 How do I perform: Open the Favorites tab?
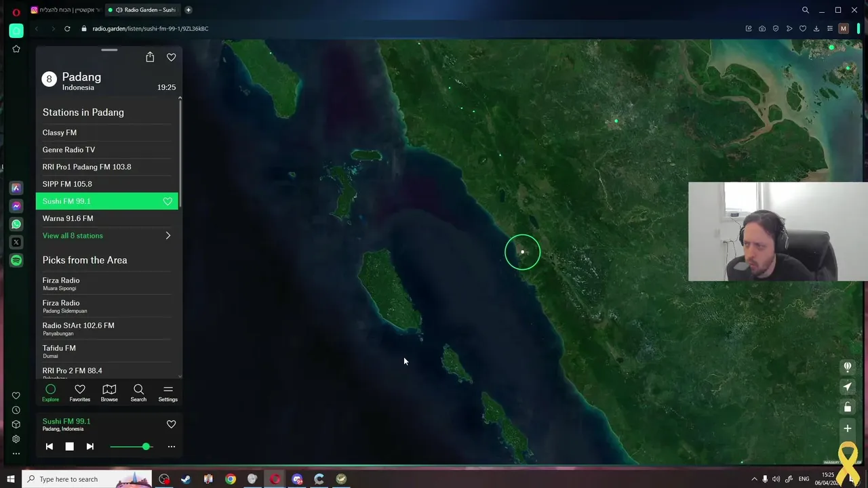tap(80, 392)
